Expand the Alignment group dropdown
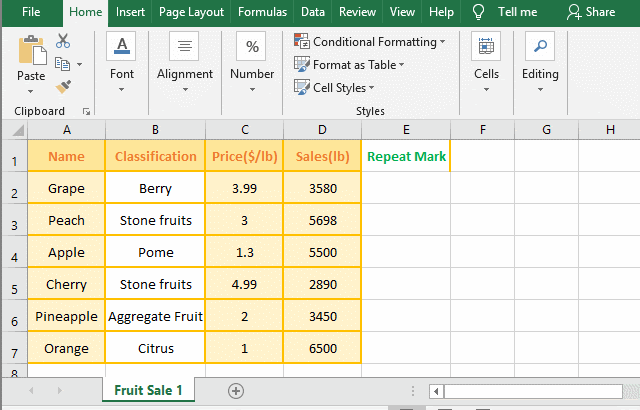Image resolution: width=640 pixels, height=410 pixels. point(185,89)
